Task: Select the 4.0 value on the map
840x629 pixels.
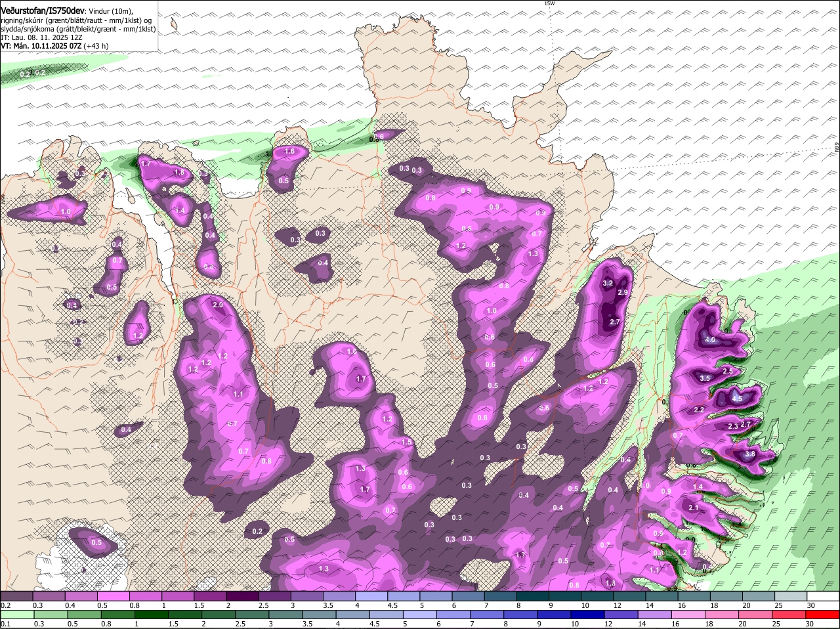Action: coord(710,340)
